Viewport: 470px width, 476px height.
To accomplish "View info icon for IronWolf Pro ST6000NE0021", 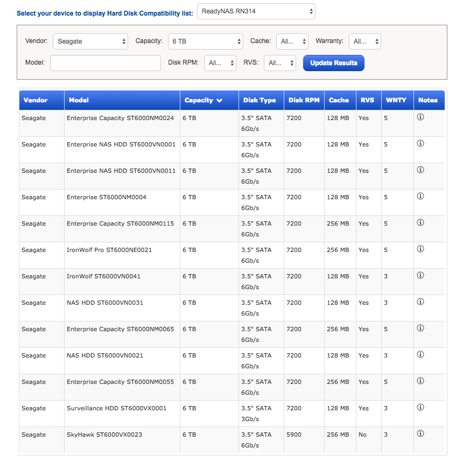I will click(x=420, y=249).
